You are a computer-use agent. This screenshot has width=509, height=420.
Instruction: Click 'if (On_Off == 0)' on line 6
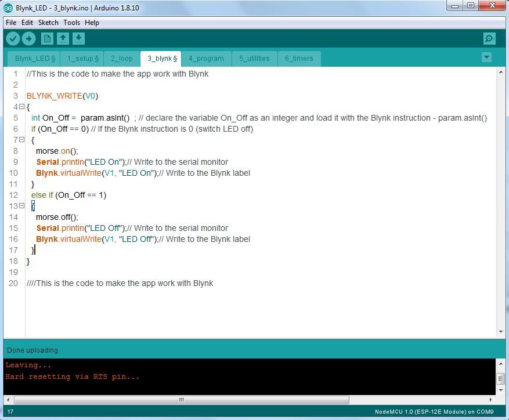60,129
